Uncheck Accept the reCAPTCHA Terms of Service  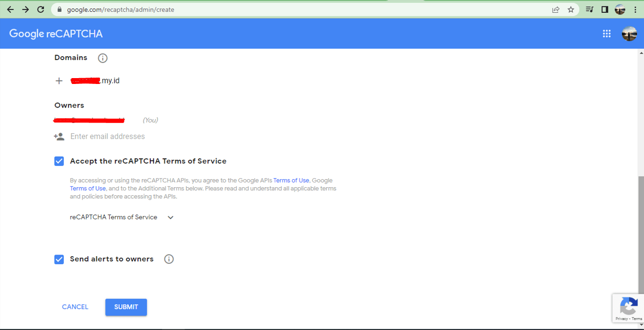point(59,161)
